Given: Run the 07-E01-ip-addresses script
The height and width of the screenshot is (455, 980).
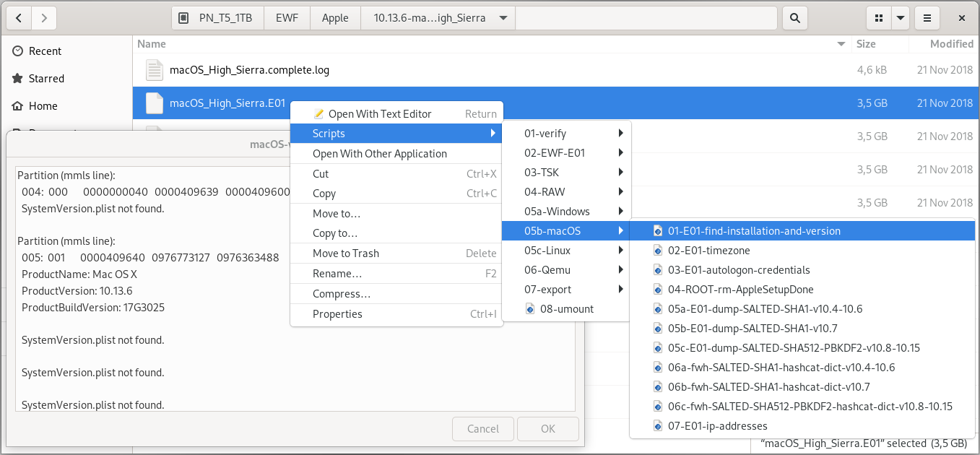Looking at the screenshot, I should click(802, 426).
